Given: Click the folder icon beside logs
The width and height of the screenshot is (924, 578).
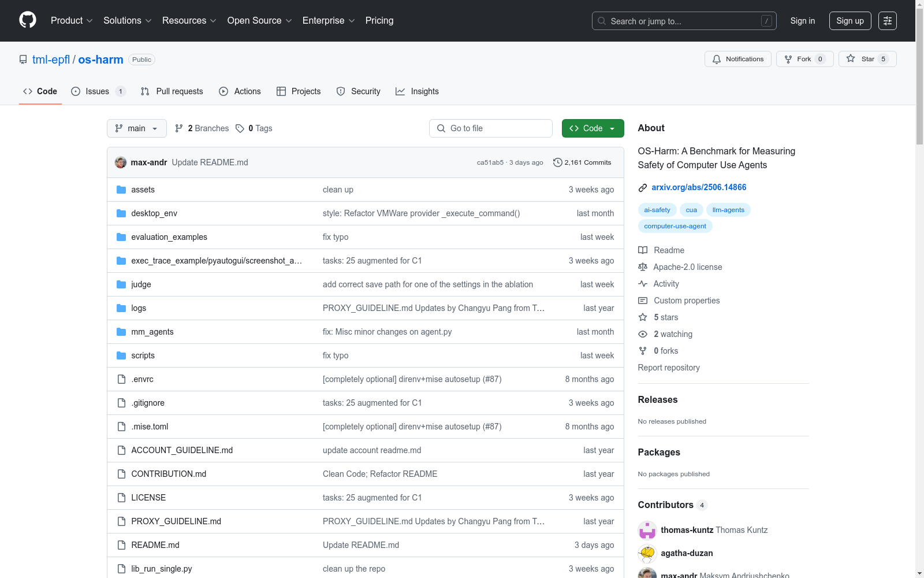Looking at the screenshot, I should pyautogui.click(x=121, y=308).
